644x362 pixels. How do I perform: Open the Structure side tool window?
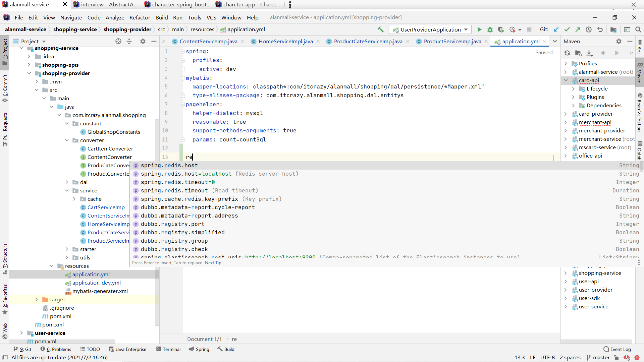pyautogui.click(x=5, y=259)
